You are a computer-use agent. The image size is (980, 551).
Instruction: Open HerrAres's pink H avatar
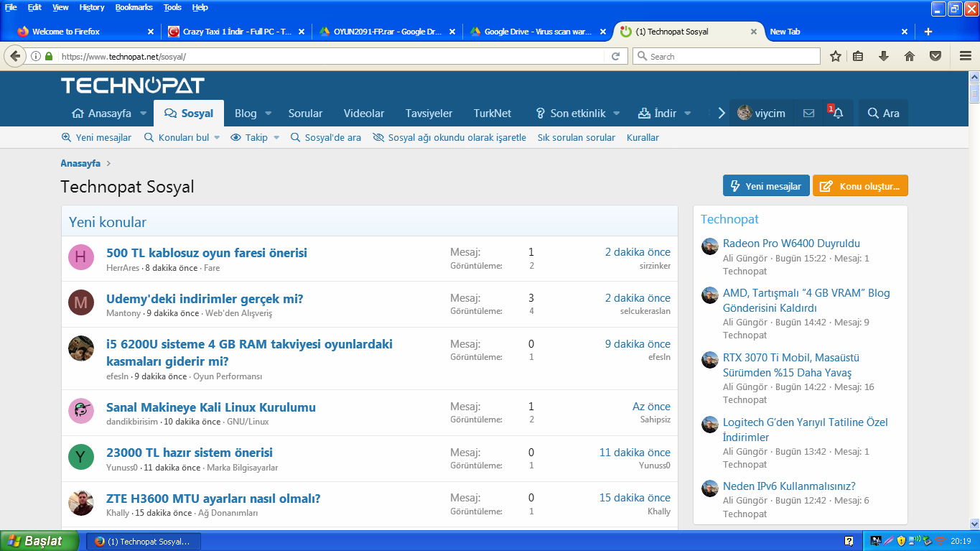point(80,257)
